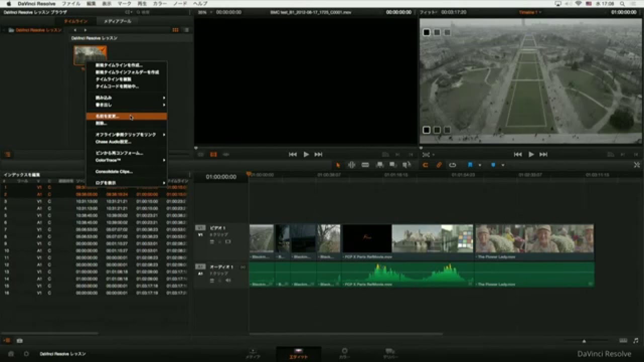
Task: Go back in the browser navigation
Action: [75, 30]
